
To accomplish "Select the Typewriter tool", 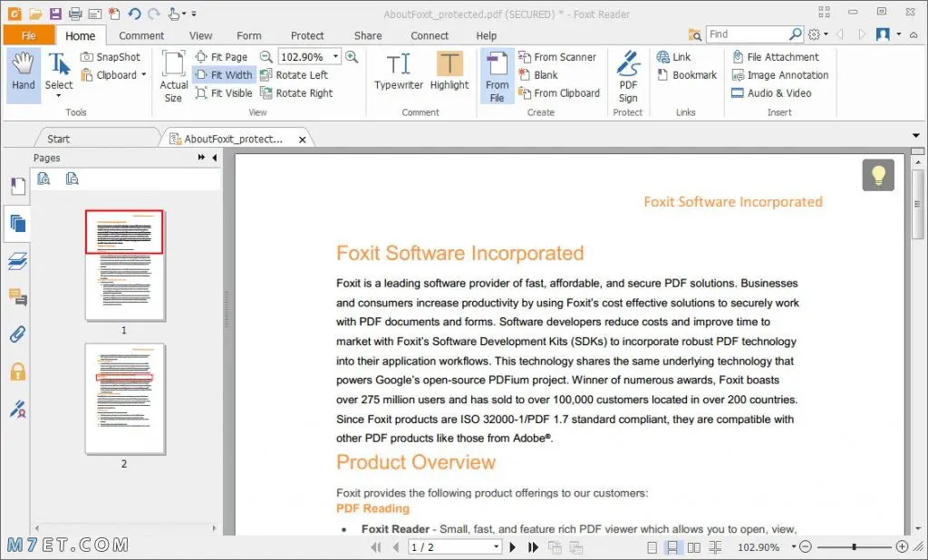I will pos(399,71).
